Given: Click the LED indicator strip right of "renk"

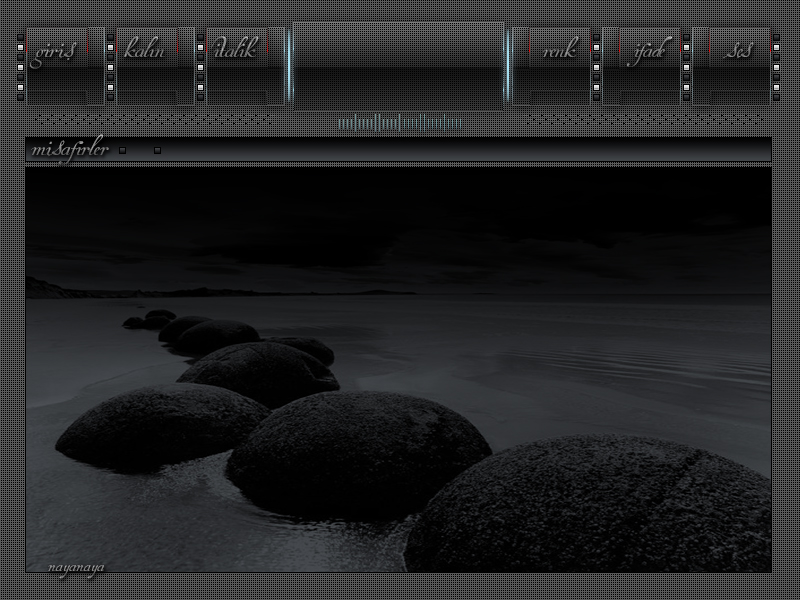Looking at the screenshot, I should coord(597,67).
